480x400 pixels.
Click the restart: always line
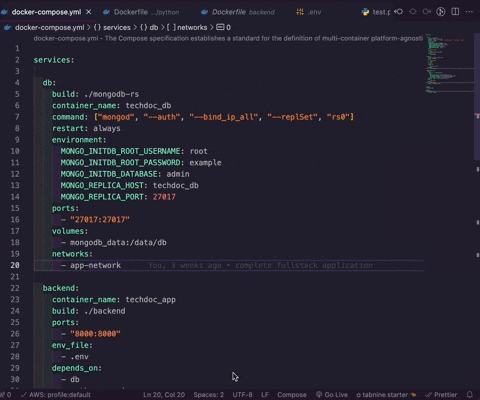click(x=86, y=128)
